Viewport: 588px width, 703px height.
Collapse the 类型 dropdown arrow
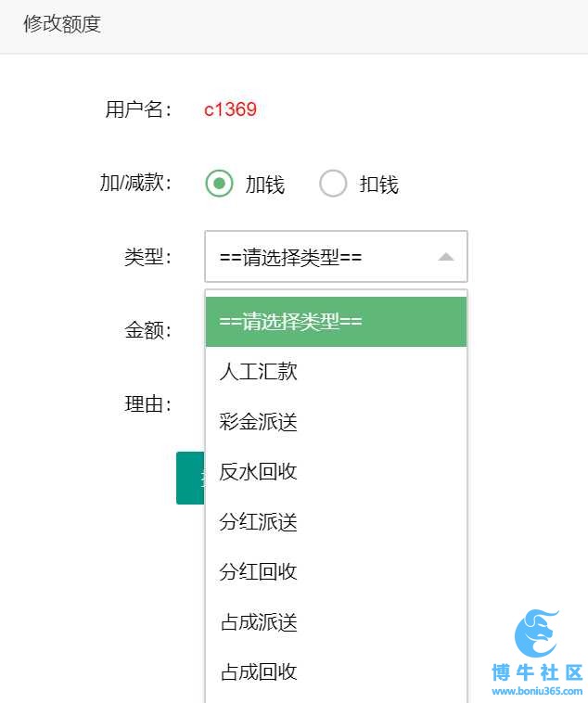[446, 257]
